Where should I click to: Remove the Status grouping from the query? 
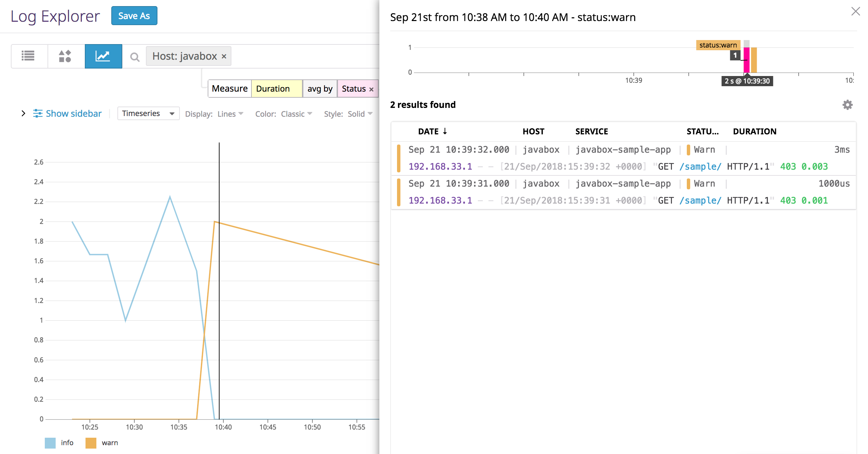[371, 89]
